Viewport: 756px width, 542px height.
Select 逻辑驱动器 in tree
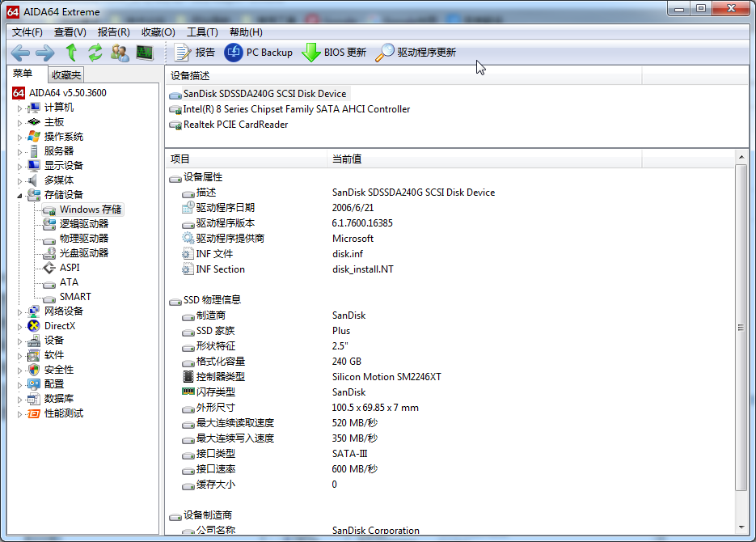pos(84,224)
